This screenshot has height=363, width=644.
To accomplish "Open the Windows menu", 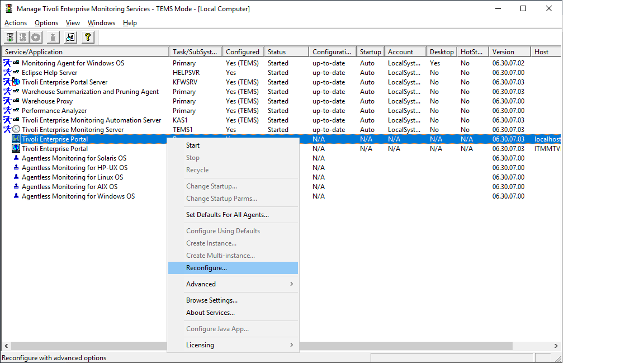I will coord(101,23).
